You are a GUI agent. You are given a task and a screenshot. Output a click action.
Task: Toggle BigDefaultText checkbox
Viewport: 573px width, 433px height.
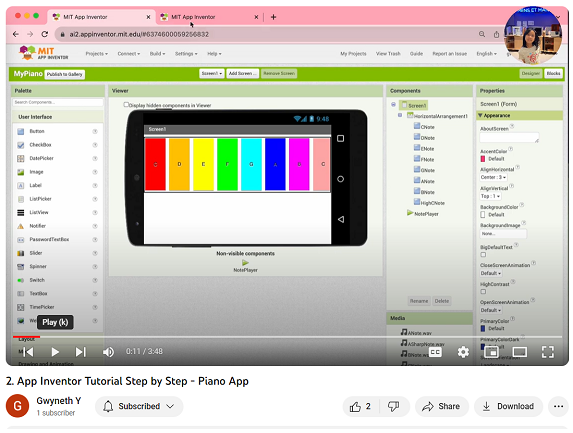(x=483, y=255)
